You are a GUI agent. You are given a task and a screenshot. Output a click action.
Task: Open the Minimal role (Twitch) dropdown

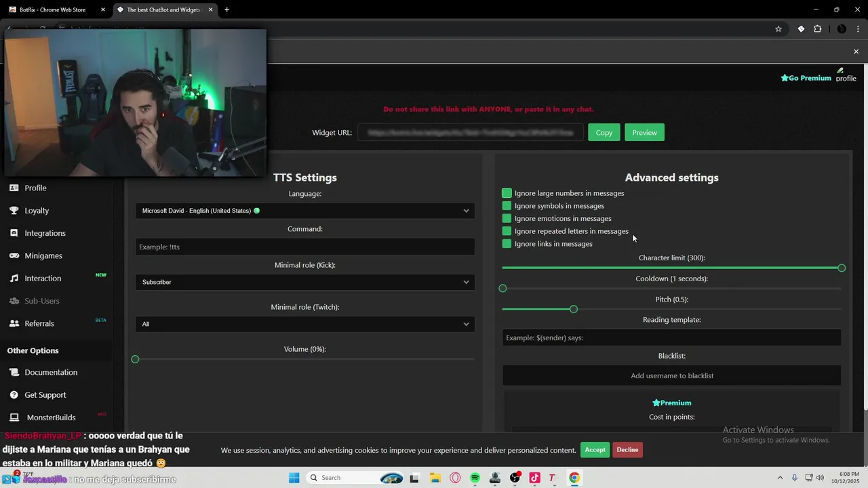point(304,324)
